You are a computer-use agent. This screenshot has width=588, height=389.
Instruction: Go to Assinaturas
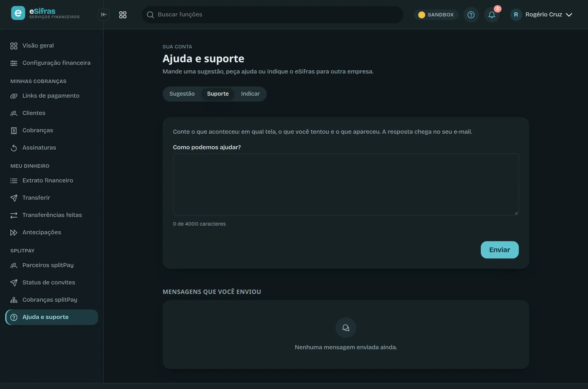tap(52, 148)
